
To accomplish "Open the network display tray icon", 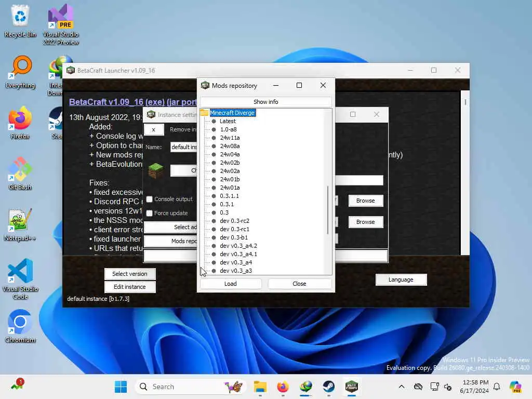I will 434,387.
